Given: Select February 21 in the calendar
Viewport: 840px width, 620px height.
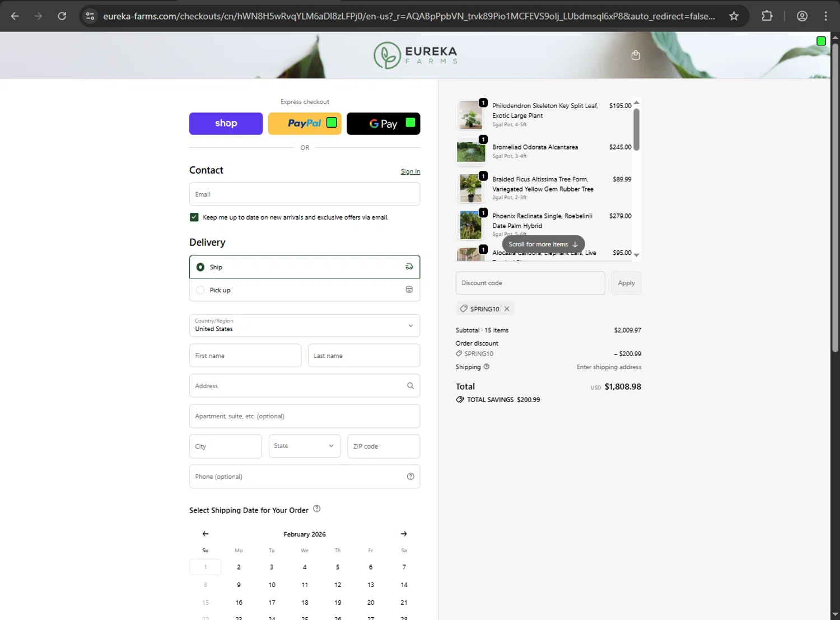Looking at the screenshot, I should (x=404, y=603).
